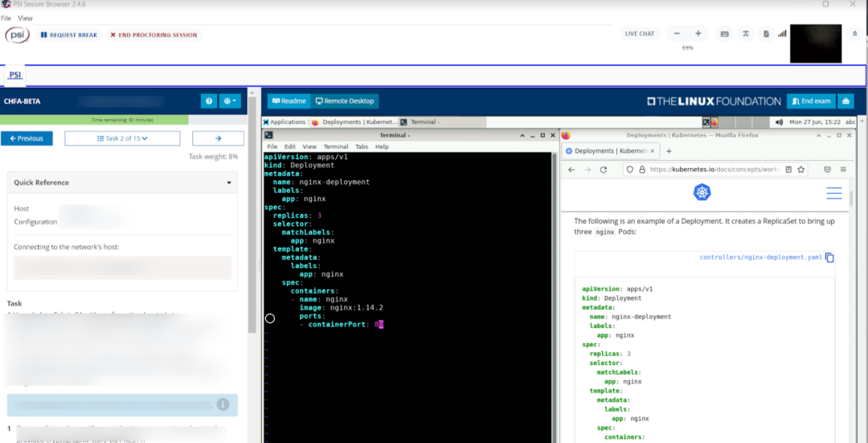The width and height of the screenshot is (868, 443).
Task: Open the Pocket save icon
Action: coord(827,170)
